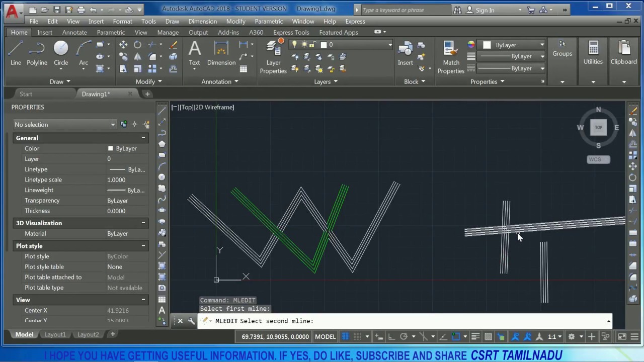Toggle the drawing grid display in status bar
This screenshot has width=644, height=362.
point(345,336)
